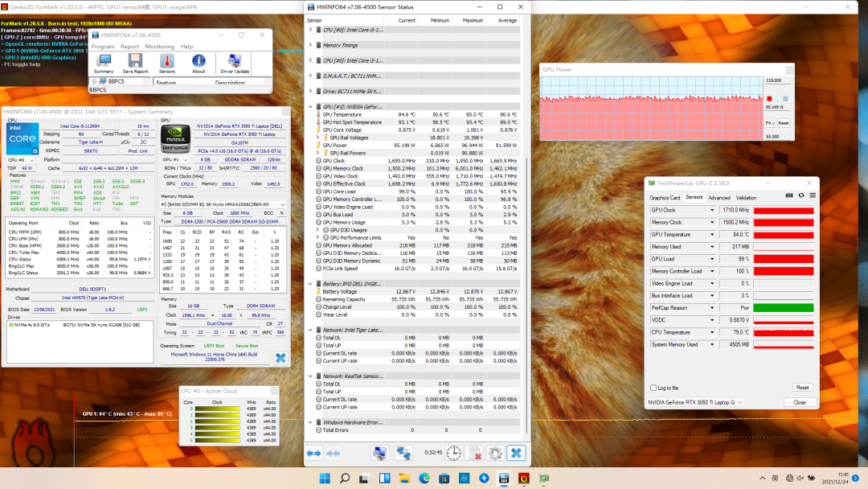Select the BBPCS tree item

pos(117,81)
